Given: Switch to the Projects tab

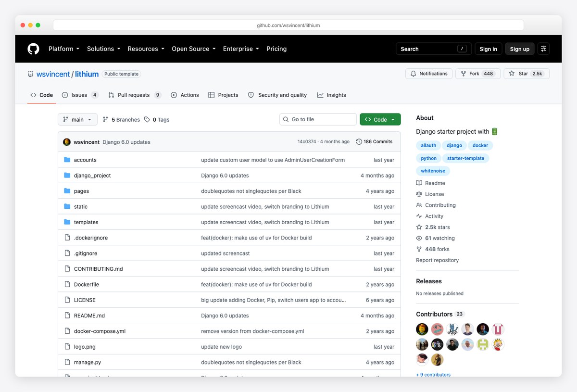Looking at the screenshot, I should (223, 95).
